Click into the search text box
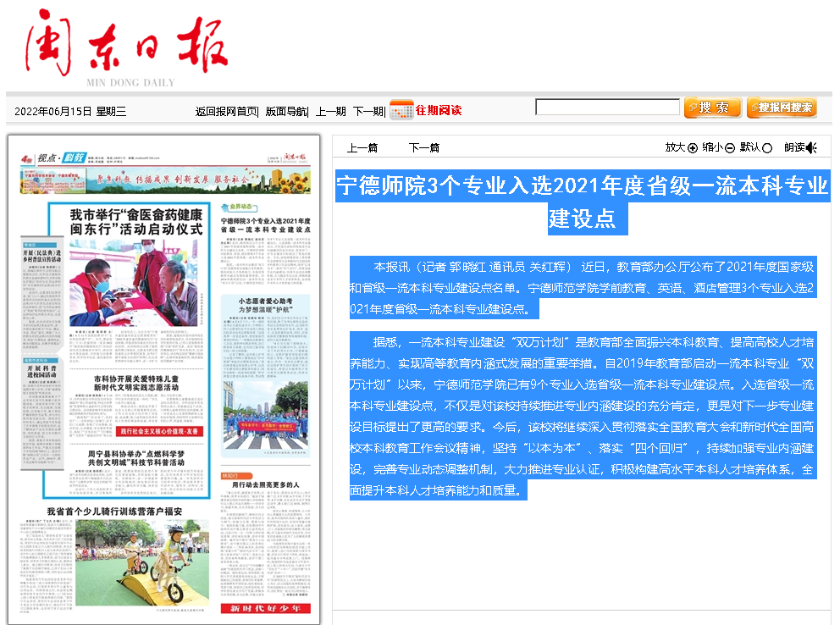The image size is (840, 625). coord(607,108)
